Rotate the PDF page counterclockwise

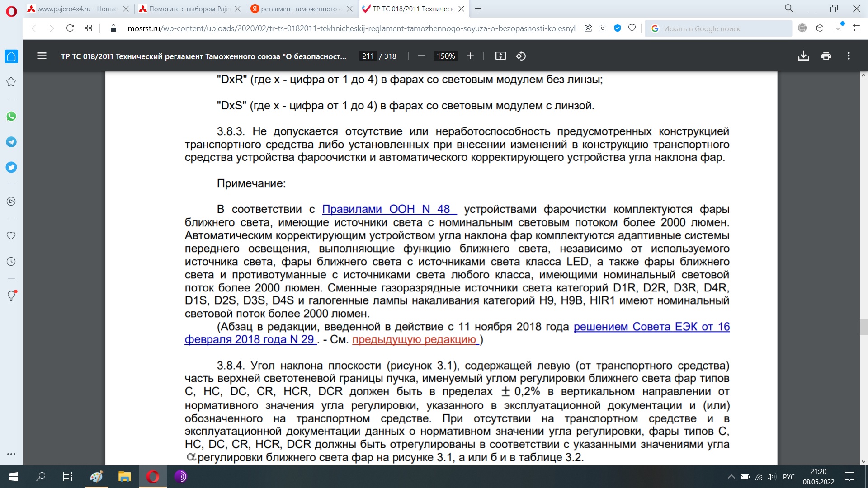521,56
